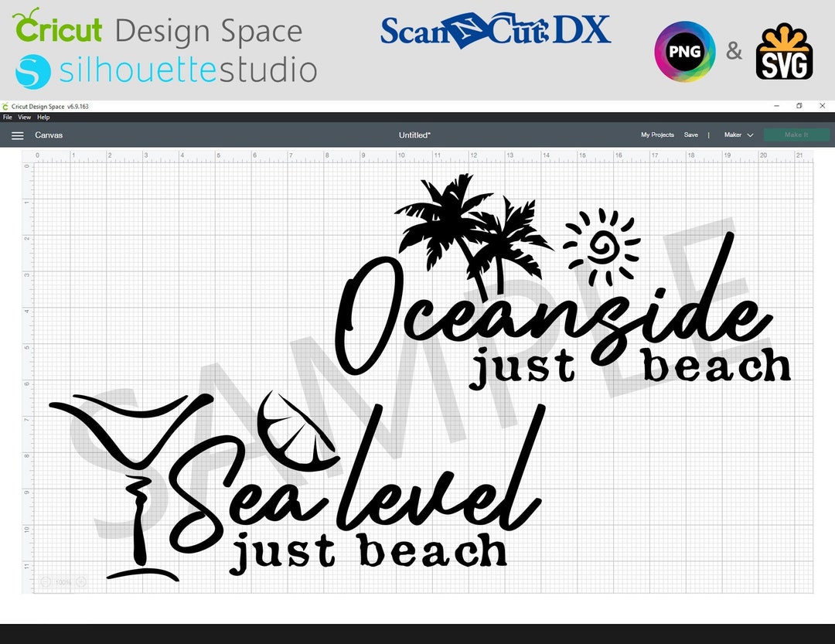The image size is (835, 644).
Task: Expand the machine chevron next to Maker
Action: pos(751,135)
